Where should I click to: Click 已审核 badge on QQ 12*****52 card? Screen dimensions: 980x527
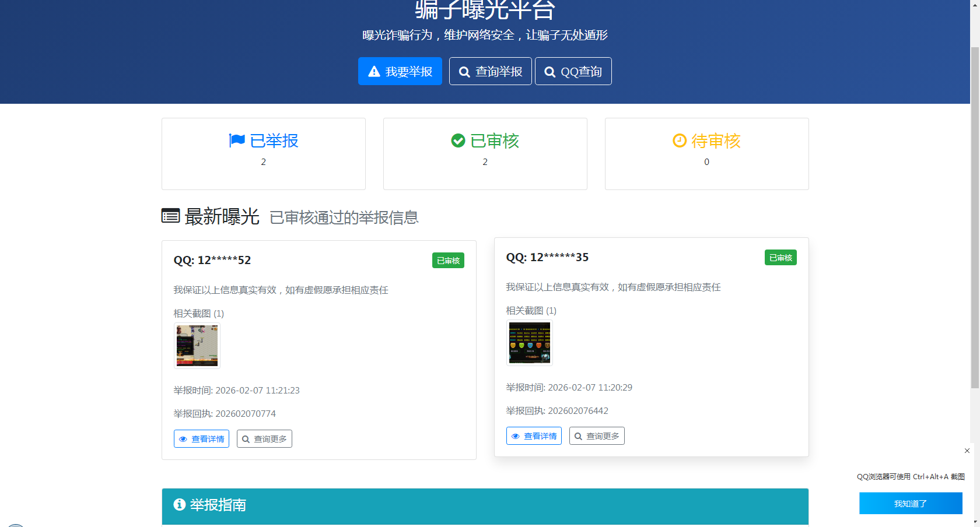[448, 261]
